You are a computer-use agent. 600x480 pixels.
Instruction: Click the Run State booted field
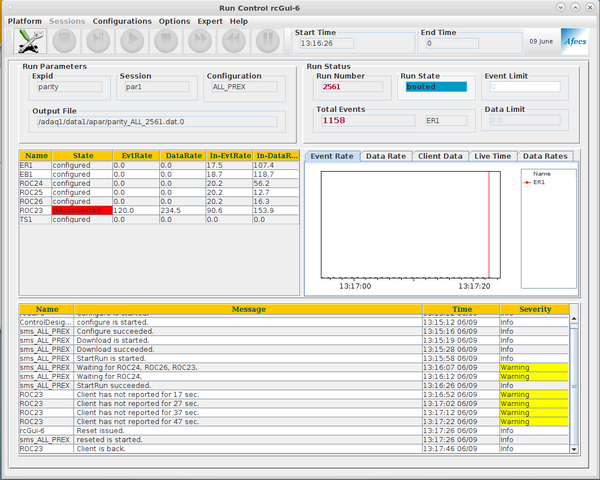[x=436, y=87]
